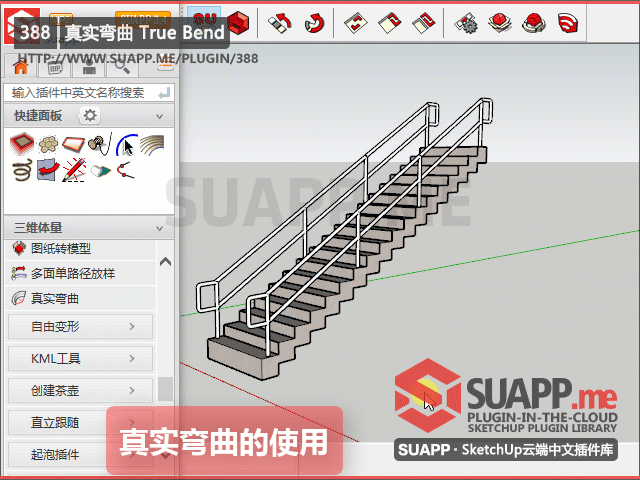
Task: Click the home tab icon in plugin panel
Action: 20,68
